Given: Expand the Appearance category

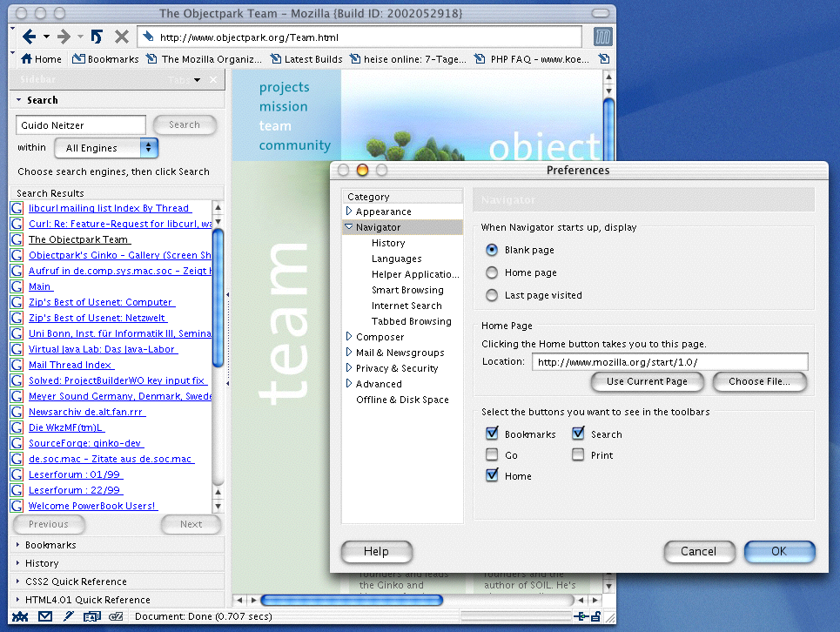Looking at the screenshot, I should coord(349,211).
